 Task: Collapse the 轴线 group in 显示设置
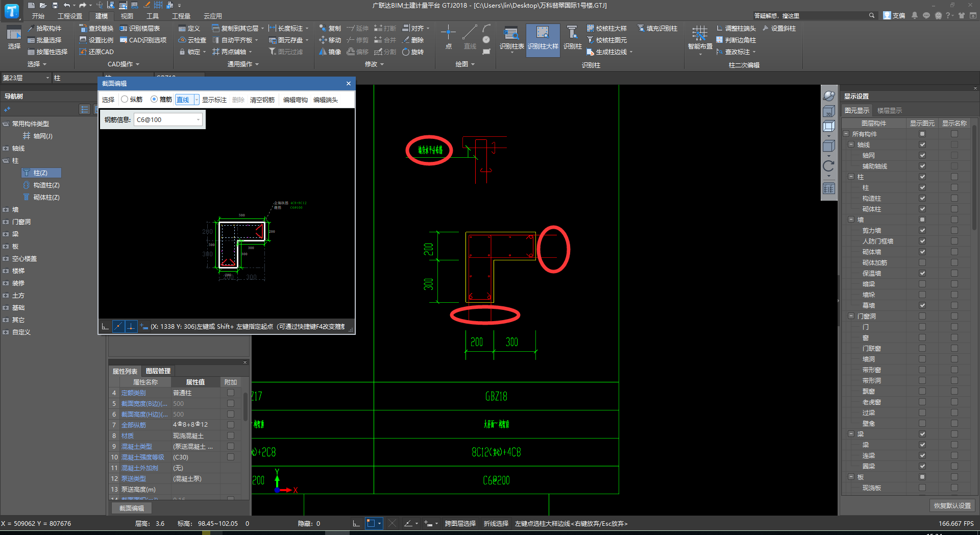point(851,145)
